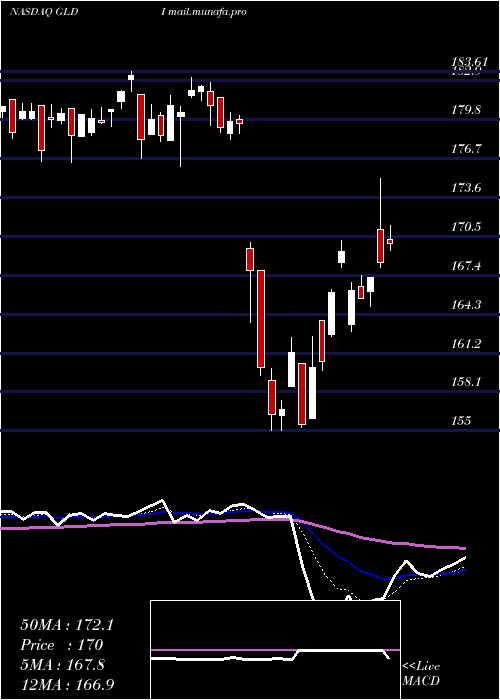The height and width of the screenshot is (700, 500).
Task: Click the 164.3 price axis label
Action: pyautogui.click(x=466, y=304)
